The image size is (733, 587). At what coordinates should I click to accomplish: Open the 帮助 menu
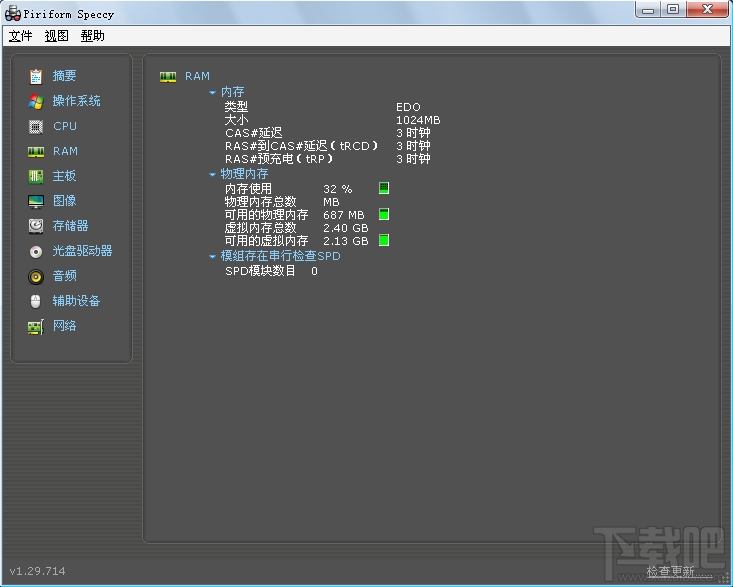(x=93, y=36)
